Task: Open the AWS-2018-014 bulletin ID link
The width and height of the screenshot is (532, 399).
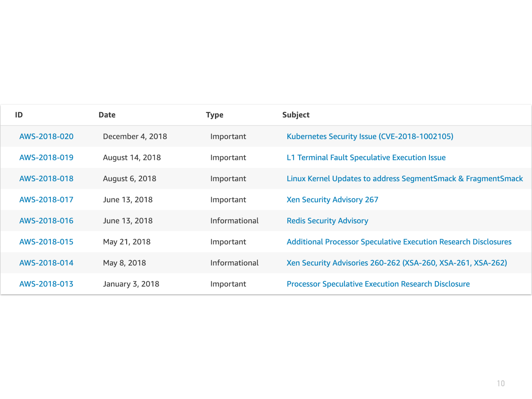Action: [x=46, y=263]
